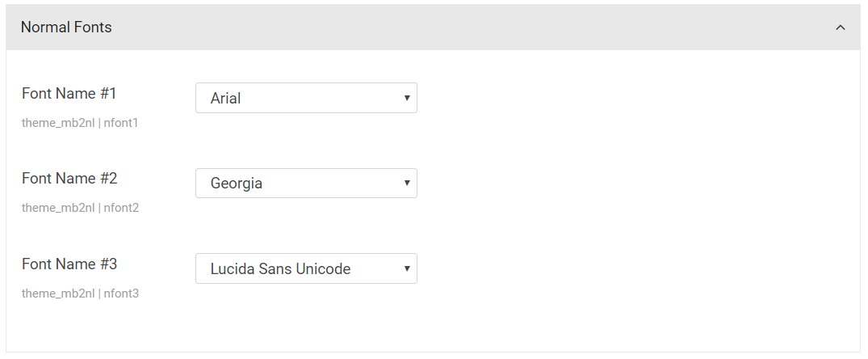Click the 'Font Name #3' label
The width and height of the screenshot is (868, 359).
click(69, 264)
